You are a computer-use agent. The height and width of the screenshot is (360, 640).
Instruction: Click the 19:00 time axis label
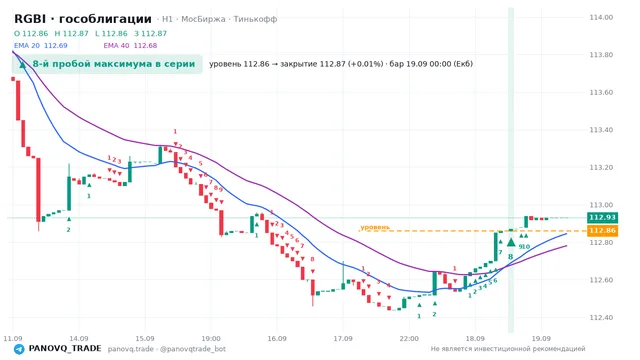pyautogui.click(x=211, y=338)
